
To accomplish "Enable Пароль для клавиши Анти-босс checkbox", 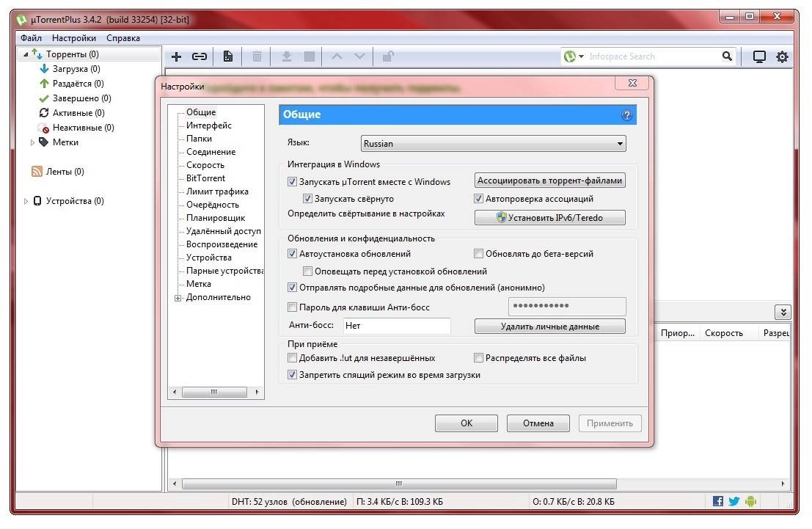I will [x=292, y=307].
